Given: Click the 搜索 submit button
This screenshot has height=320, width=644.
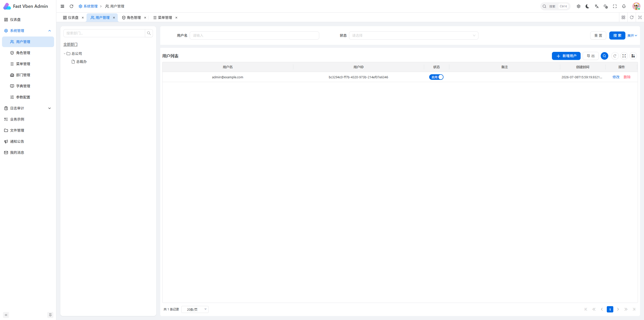Looking at the screenshot, I should tap(617, 35).
